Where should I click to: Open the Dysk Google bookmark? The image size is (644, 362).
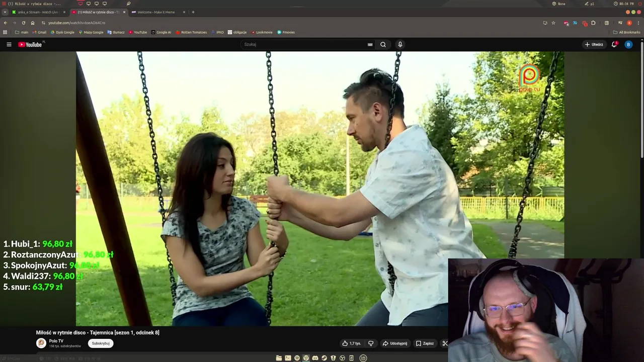click(x=62, y=32)
